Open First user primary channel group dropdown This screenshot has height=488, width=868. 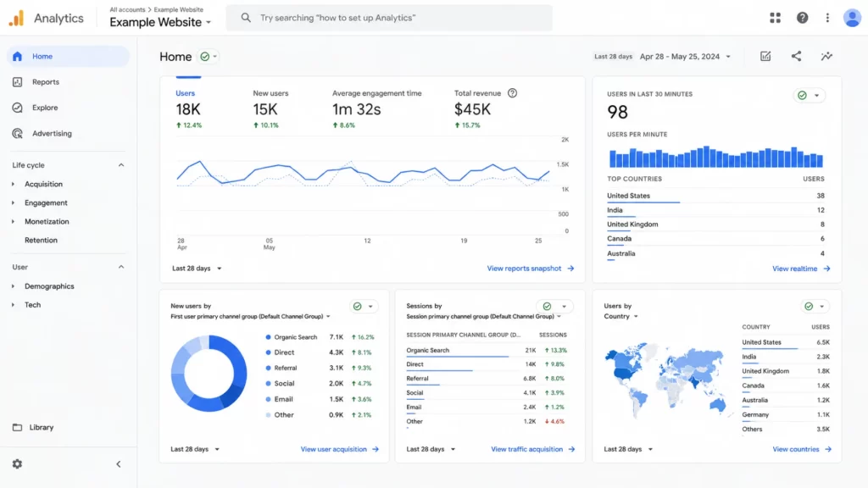pos(250,317)
